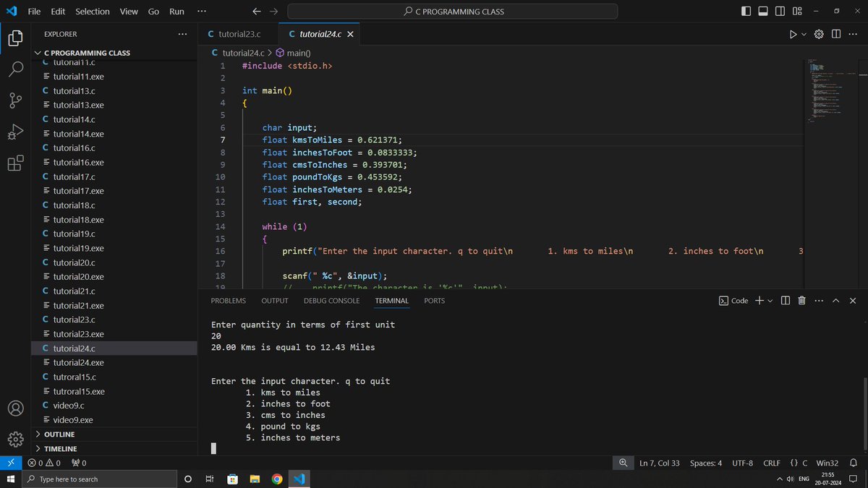Close the terminal panel

click(852, 301)
